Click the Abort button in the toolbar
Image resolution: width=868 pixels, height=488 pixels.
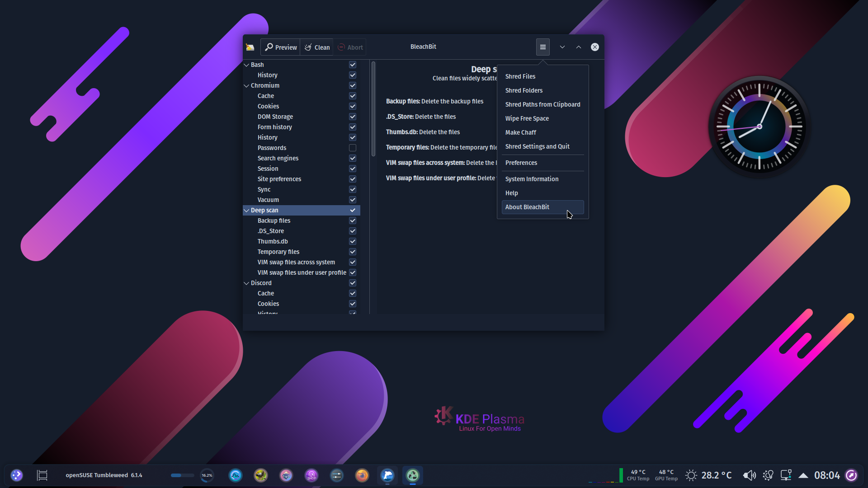click(350, 47)
